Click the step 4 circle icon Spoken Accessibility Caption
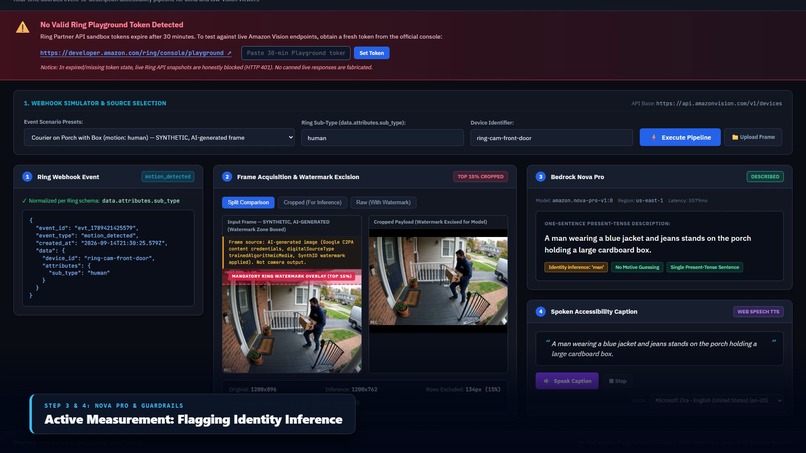This screenshot has height=453, width=806. point(540,311)
